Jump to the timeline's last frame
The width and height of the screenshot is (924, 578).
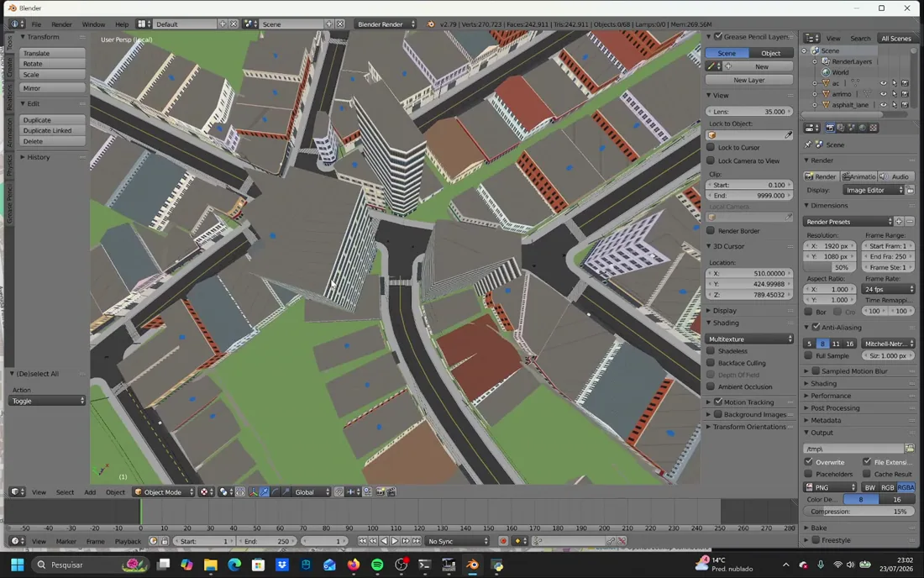tap(417, 541)
